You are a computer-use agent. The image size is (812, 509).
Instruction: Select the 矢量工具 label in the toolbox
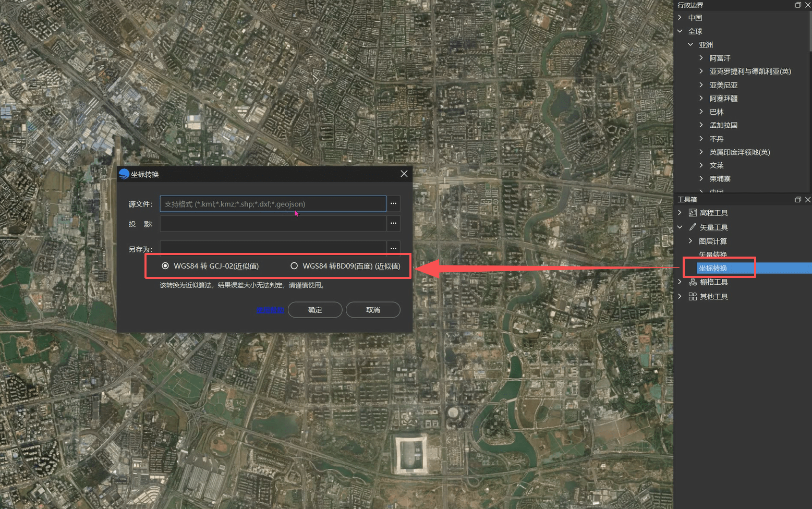(714, 227)
